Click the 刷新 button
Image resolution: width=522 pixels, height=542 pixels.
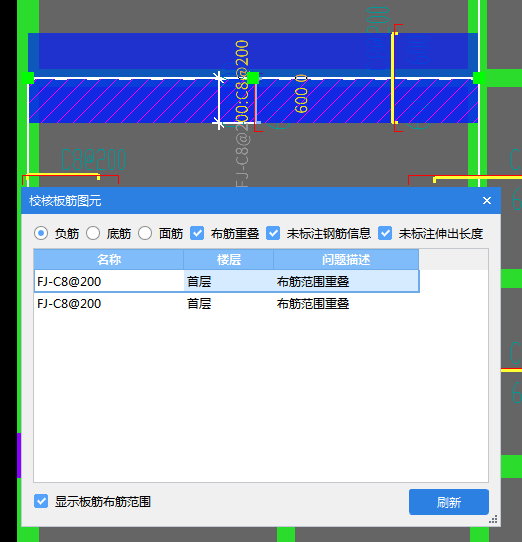click(449, 502)
